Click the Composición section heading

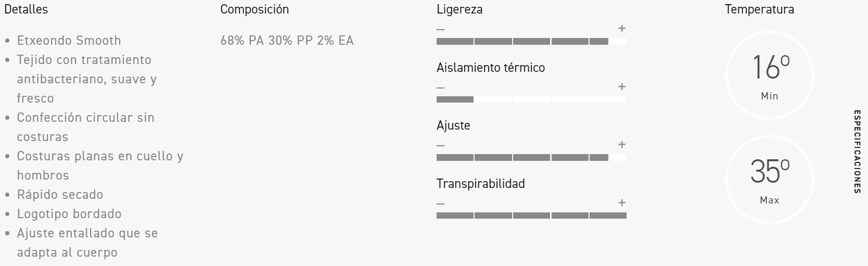click(x=254, y=9)
